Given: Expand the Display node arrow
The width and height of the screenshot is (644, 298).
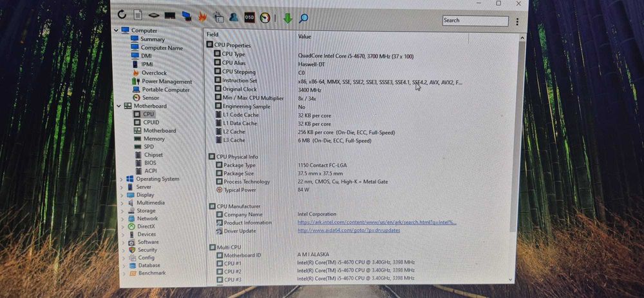Looking at the screenshot, I should [x=122, y=195].
